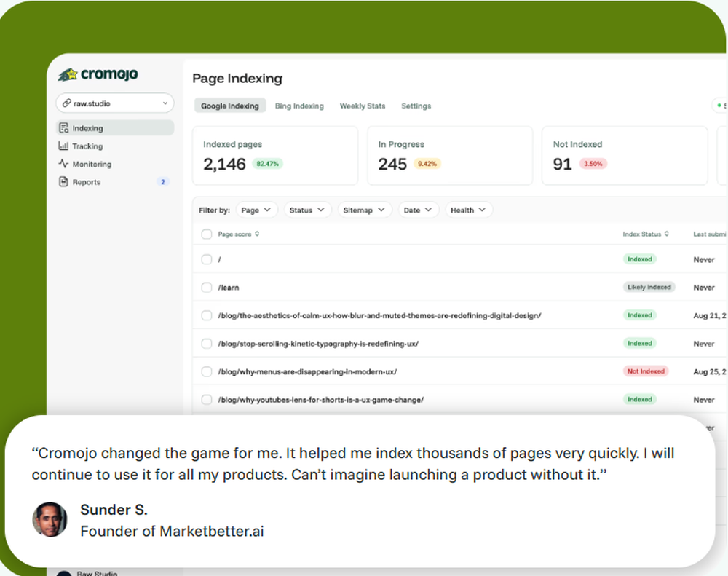Viewport: 728px width, 576px height.
Task: Click the Indexed pages card
Action: coord(275,156)
